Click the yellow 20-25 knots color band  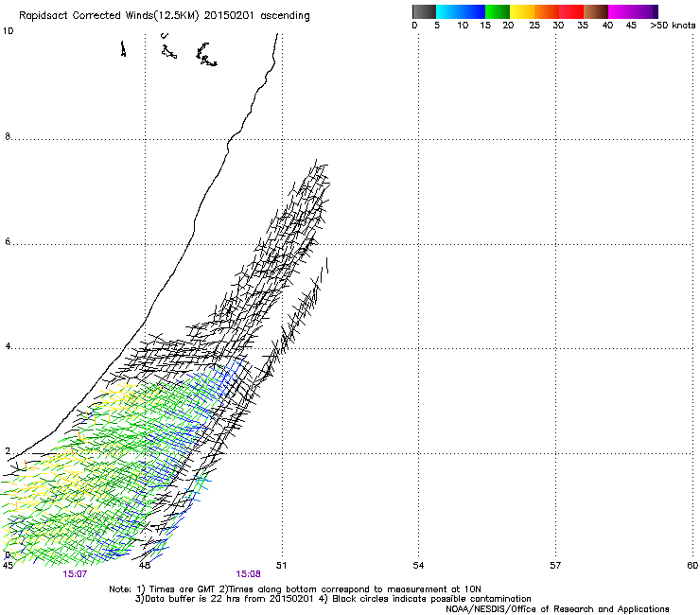(x=522, y=11)
